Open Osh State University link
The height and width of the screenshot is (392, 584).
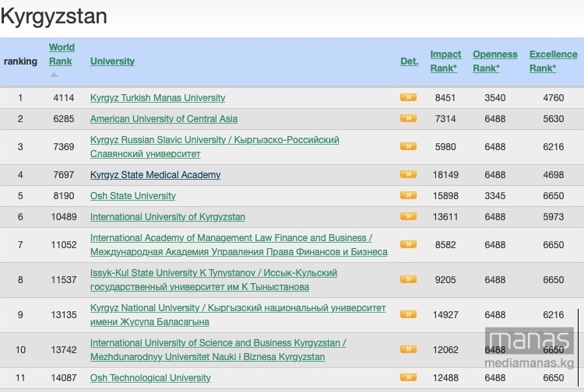132,196
